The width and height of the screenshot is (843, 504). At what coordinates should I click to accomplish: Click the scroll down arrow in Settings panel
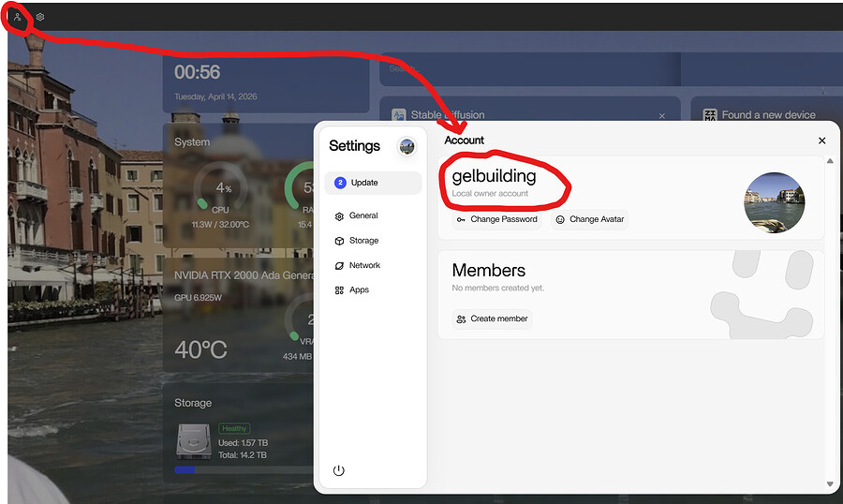(830, 484)
